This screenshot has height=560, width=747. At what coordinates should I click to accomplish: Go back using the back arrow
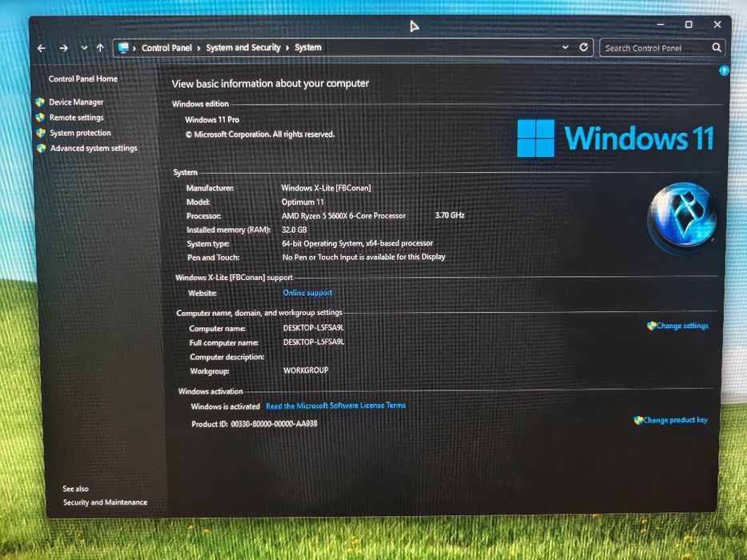point(42,48)
